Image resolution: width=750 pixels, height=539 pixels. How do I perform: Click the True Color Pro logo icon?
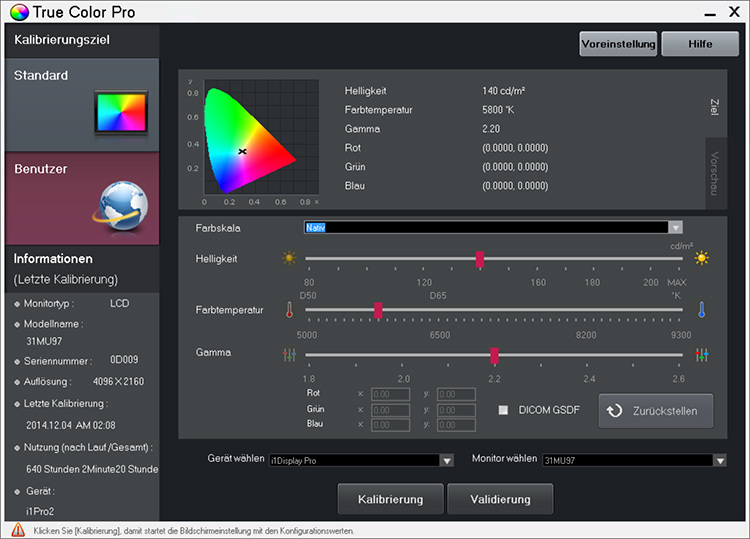point(20,13)
